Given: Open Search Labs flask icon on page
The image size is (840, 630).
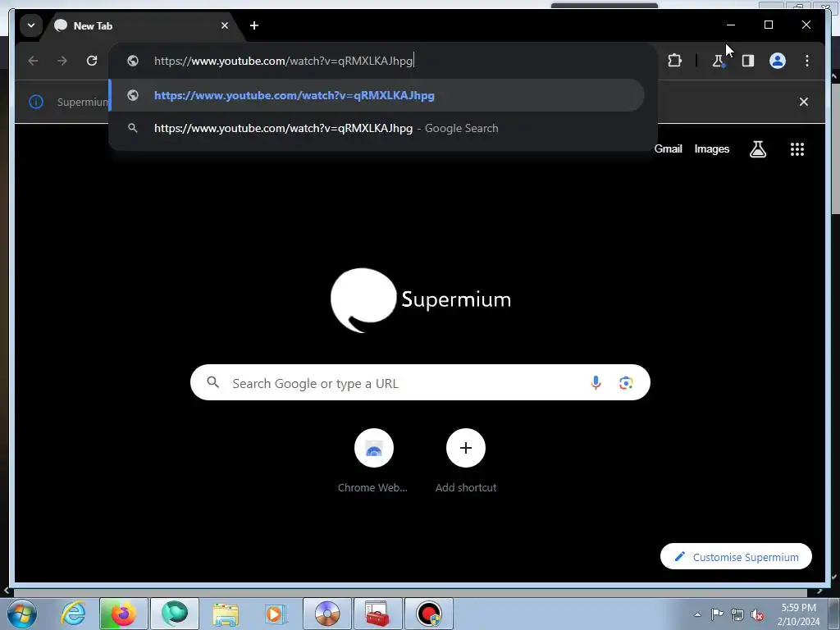Looking at the screenshot, I should tap(757, 149).
